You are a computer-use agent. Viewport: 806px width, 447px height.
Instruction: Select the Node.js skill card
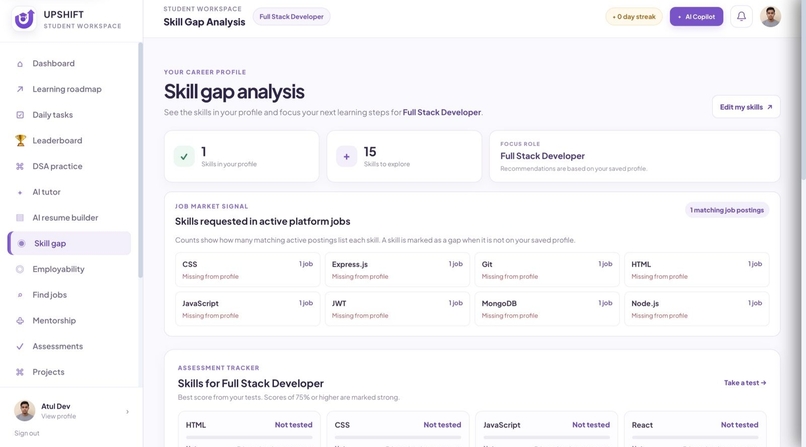click(697, 309)
